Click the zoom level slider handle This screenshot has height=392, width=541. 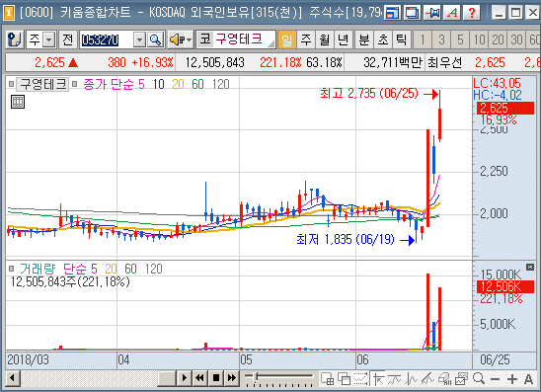click(x=257, y=376)
